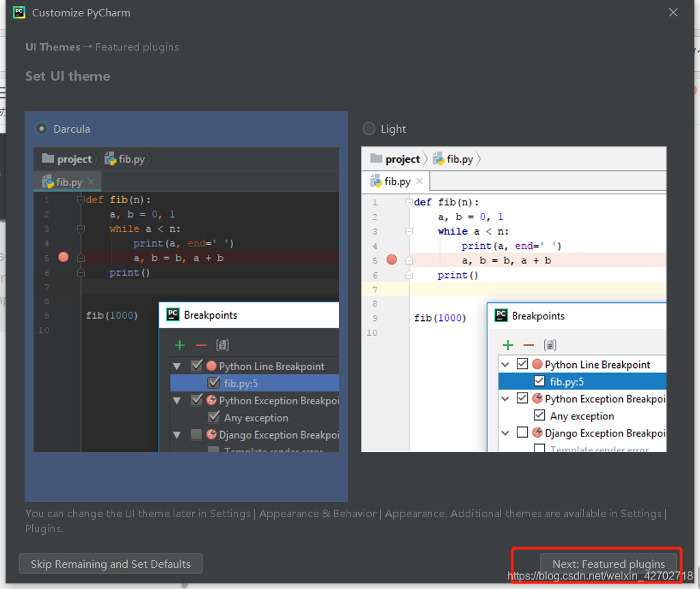The height and width of the screenshot is (589, 700).
Task: Toggle Django Exception Breakpoint checkbox in Darcula preview
Action: pyautogui.click(x=196, y=434)
